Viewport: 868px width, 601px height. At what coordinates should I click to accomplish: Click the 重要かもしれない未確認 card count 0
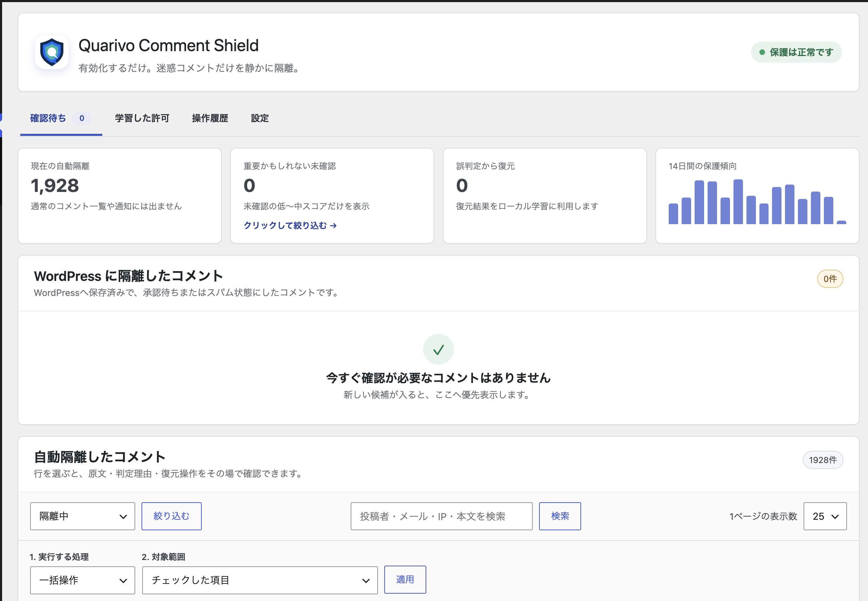pyautogui.click(x=249, y=185)
